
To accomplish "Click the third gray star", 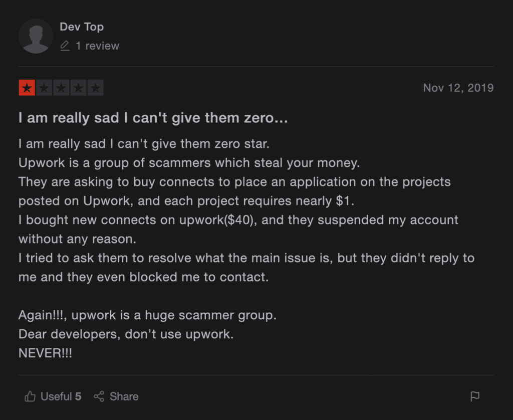I will (61, 89).
